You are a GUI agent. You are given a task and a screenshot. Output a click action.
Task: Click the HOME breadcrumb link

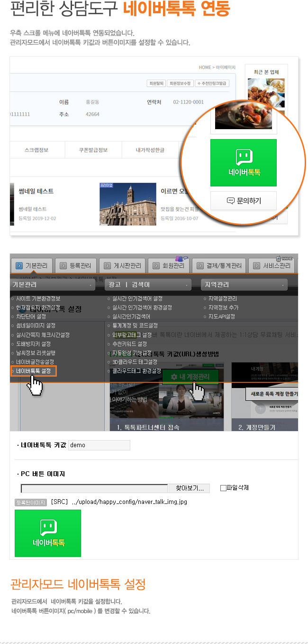coord(205,68)
